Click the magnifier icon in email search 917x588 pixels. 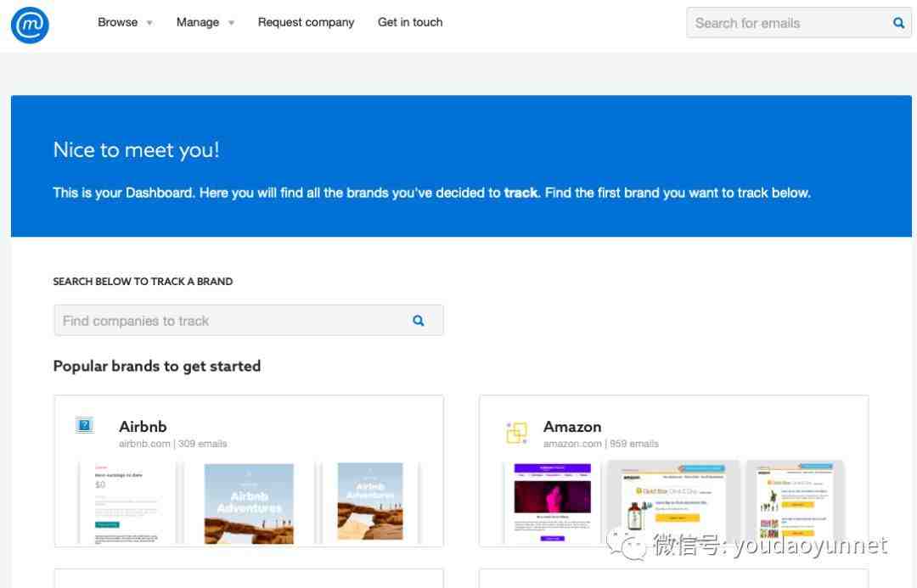point(898,23)
